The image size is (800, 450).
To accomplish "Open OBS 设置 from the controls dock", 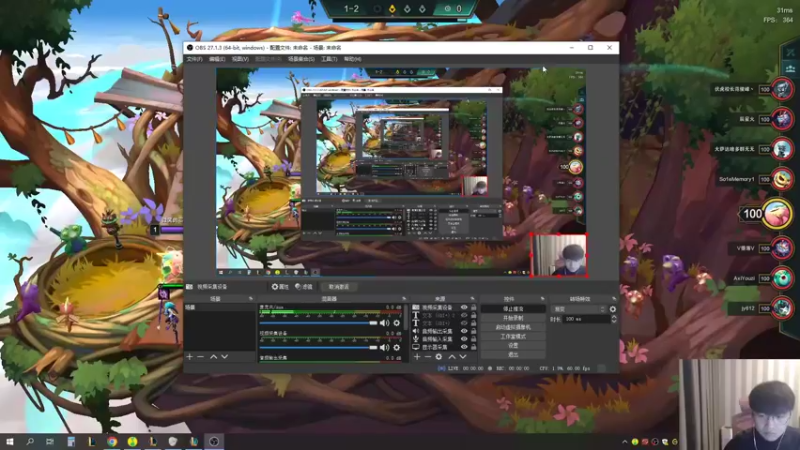I will pos(513,345).
